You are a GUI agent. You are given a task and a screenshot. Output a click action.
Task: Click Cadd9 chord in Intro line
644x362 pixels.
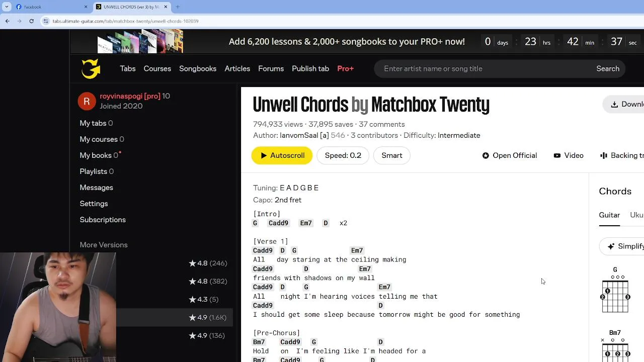coord(278,223)
